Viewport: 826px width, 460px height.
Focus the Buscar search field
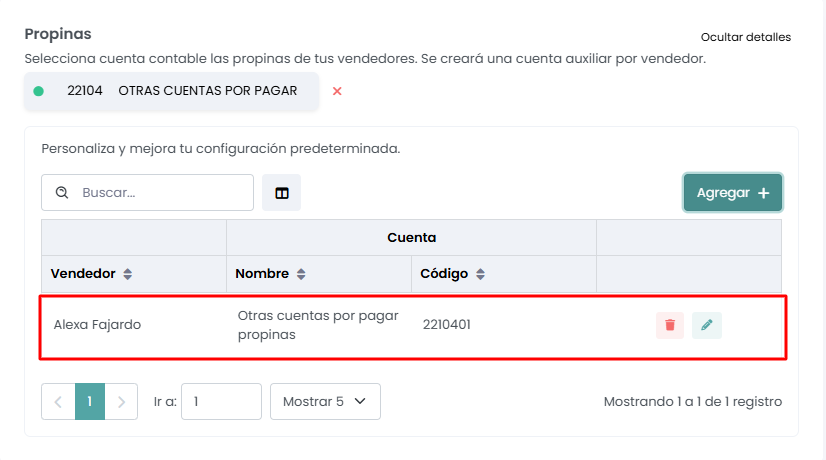click(160, 193)
